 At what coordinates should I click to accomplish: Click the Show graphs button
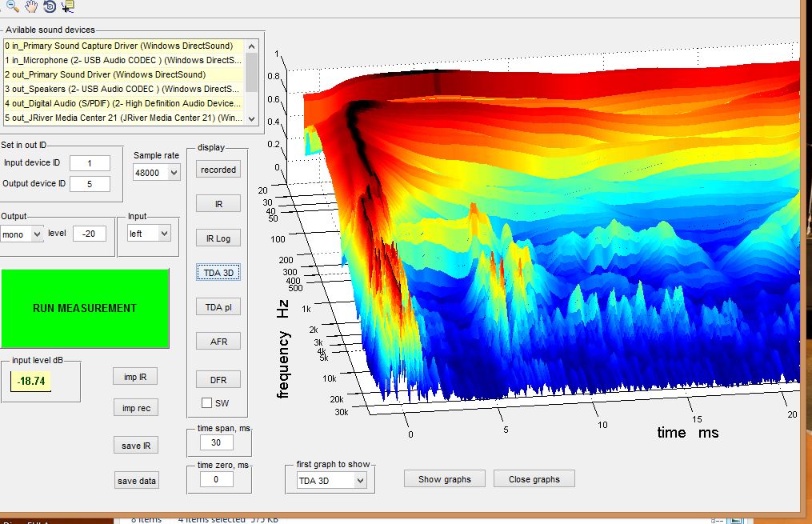444,479
